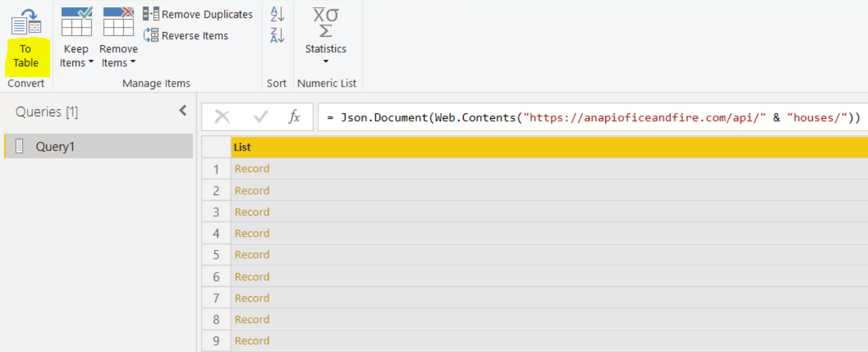
Task: Click the Remove Duplicates command
Action: coord(198,14)
